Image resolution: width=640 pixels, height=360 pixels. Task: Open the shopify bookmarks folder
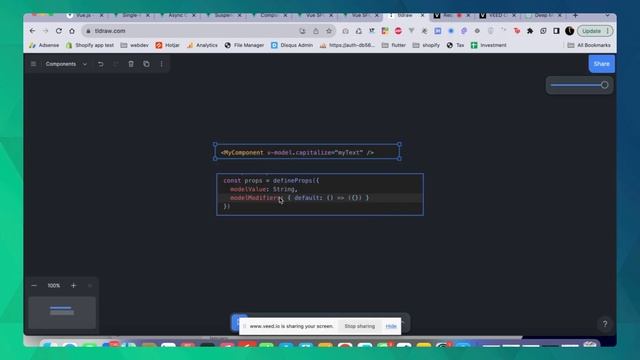coord(427,45)
